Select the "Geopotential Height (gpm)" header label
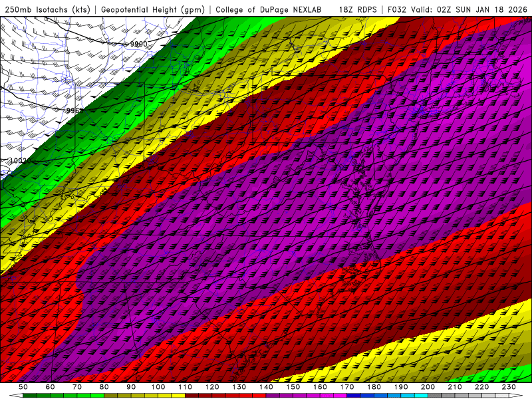The height and width of the screenshot is (399, 532). pos(153,9)
